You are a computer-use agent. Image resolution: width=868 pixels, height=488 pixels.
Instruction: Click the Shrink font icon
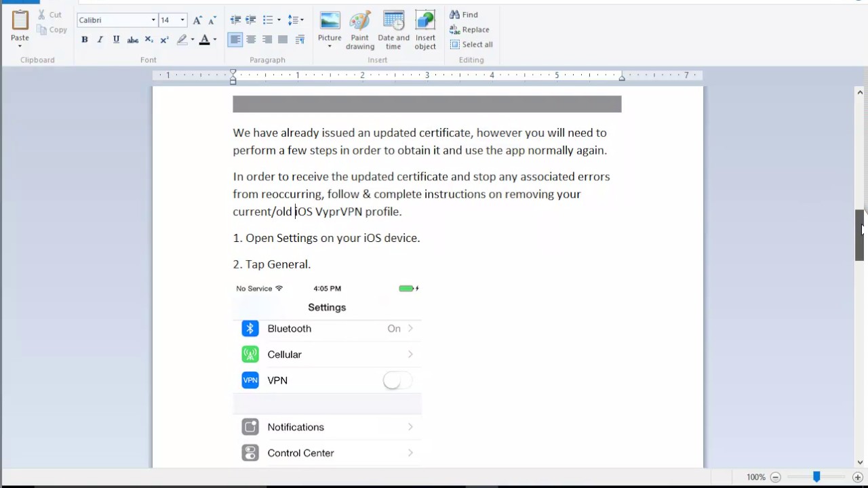212,20
